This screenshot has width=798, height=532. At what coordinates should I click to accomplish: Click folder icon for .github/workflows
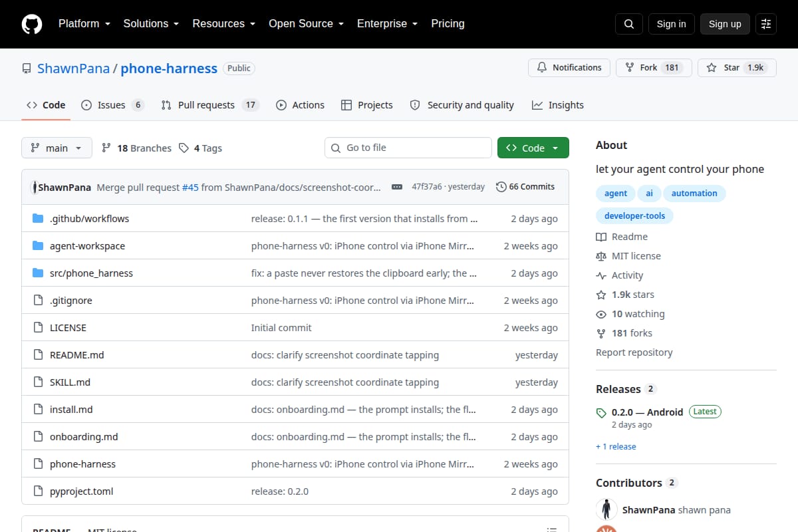coord(38,219)
